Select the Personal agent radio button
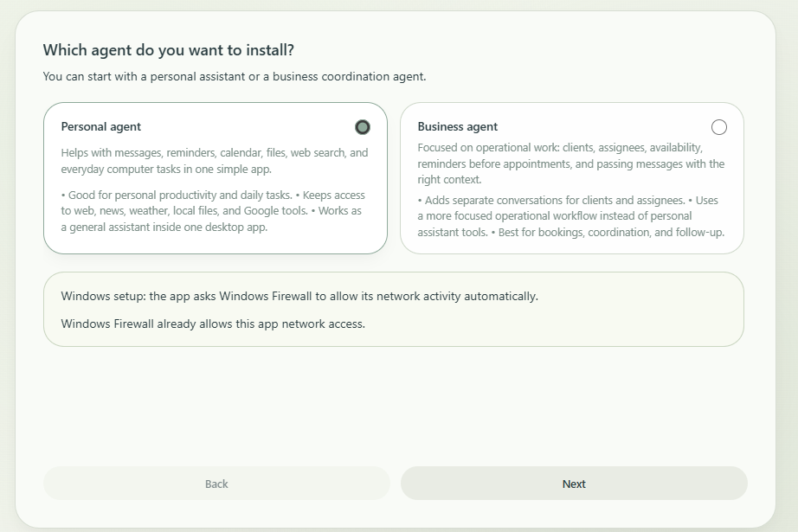 tap(363, 127)
